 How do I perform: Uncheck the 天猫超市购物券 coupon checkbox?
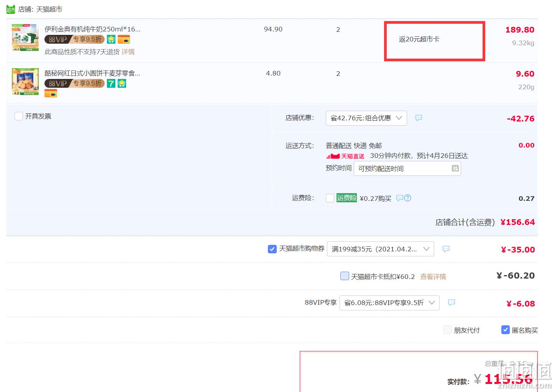(x=272, y=249)
